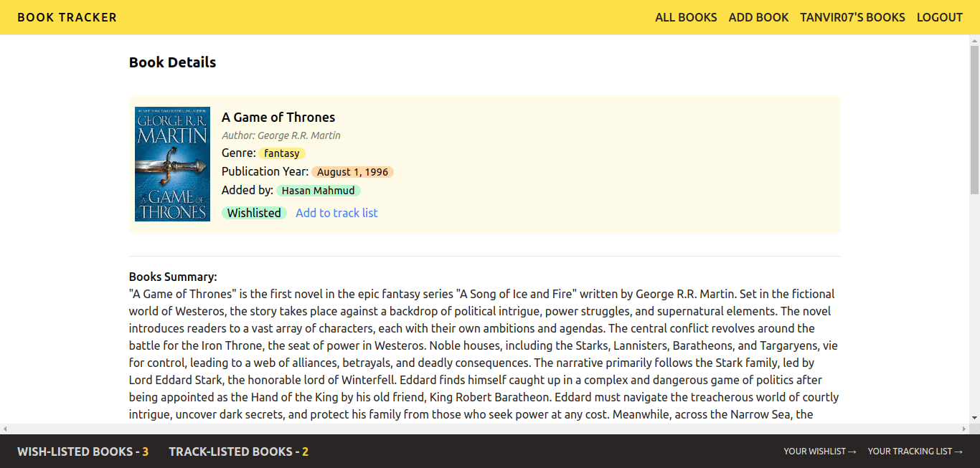The height and width of the screenshot is (468, 980).
Task: Click the A Game of Thrones cover image
Action: click(x=172, y=164)
